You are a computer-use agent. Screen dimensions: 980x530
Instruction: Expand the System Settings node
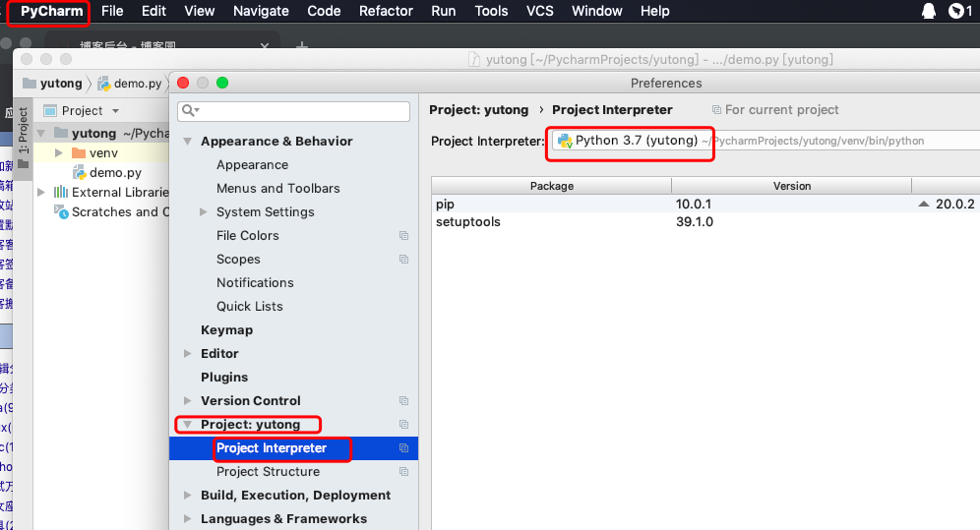tap(203, 212)
